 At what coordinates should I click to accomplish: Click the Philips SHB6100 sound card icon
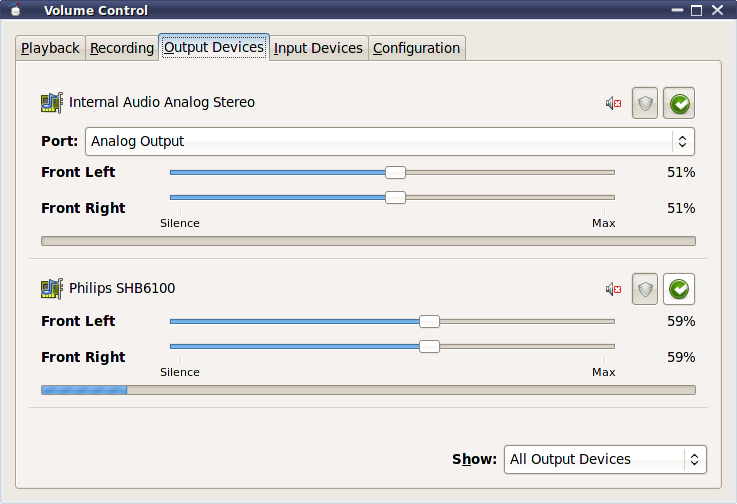pyautogui.click(x=51, y=289)
